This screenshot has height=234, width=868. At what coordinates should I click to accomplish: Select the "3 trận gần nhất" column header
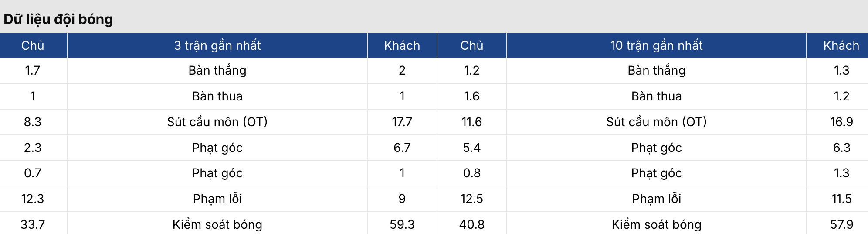tap(217, 45)
